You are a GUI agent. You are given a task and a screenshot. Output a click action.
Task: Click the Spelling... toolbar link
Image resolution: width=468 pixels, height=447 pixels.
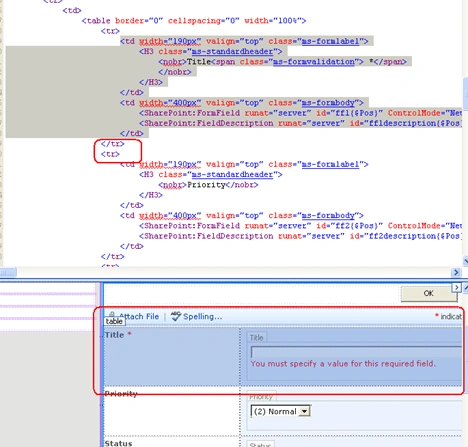point(202,316)
